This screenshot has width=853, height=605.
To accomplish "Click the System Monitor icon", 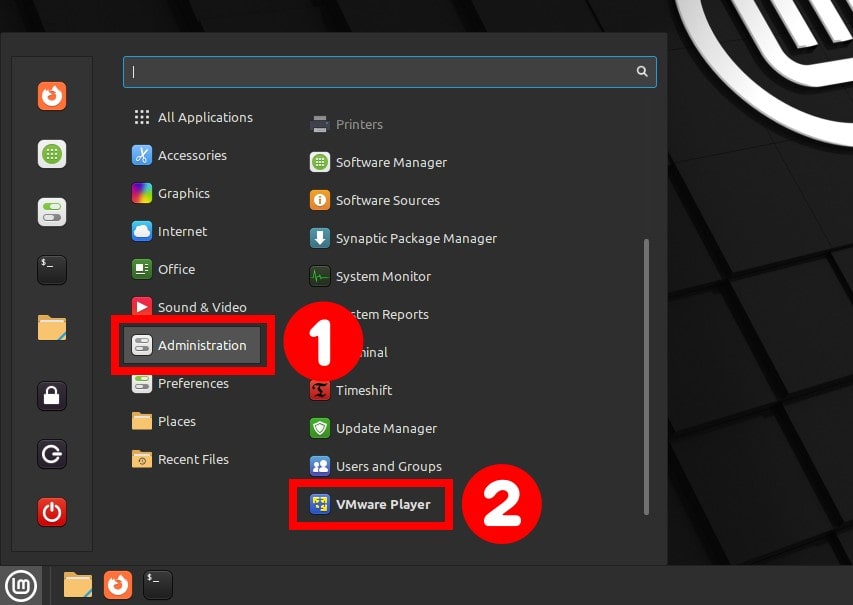I will click(x=320, y=276).
